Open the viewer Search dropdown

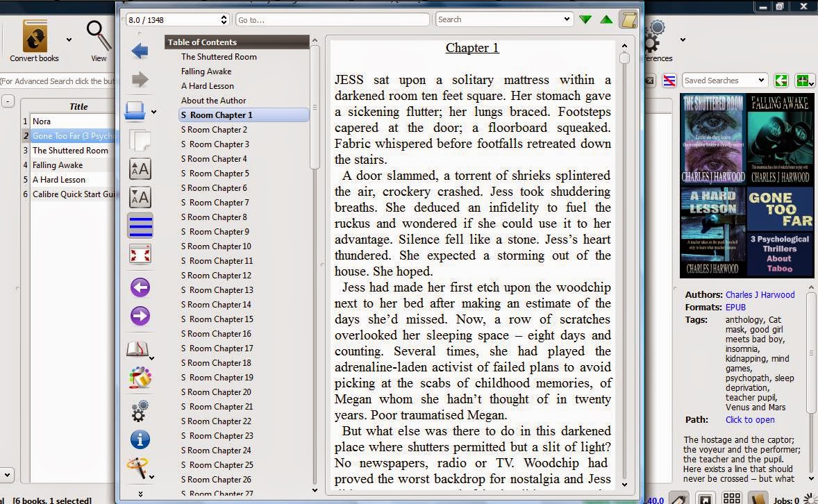point(567,19)
